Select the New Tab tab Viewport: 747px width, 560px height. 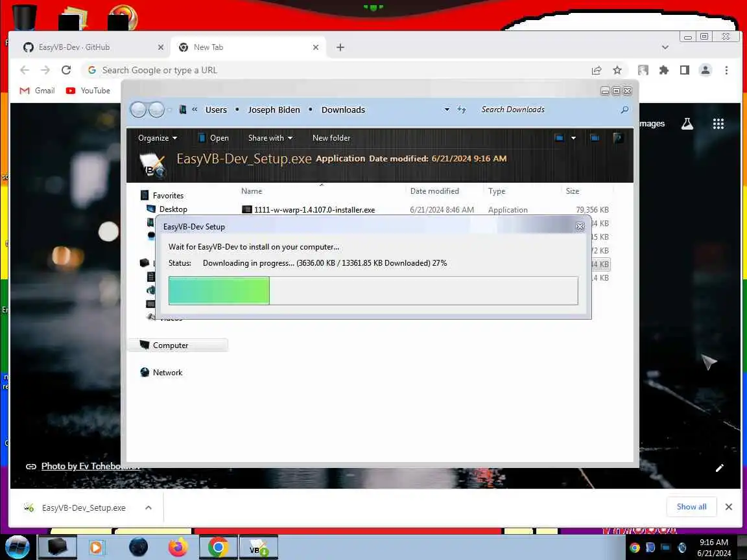pyautogui.click(x=248, y=47)
